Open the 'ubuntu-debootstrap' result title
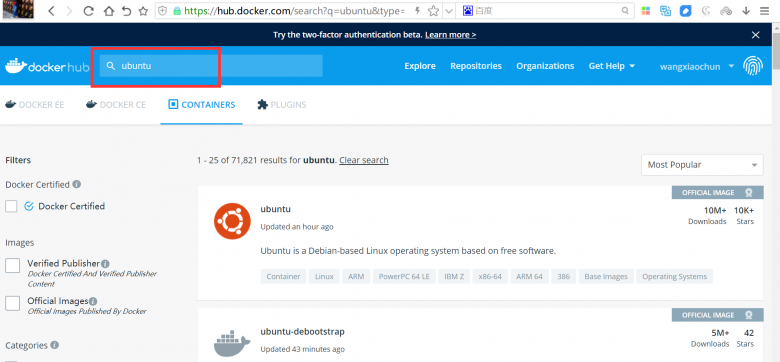Screen dimensions: 780x362 [x=302, y=332]
